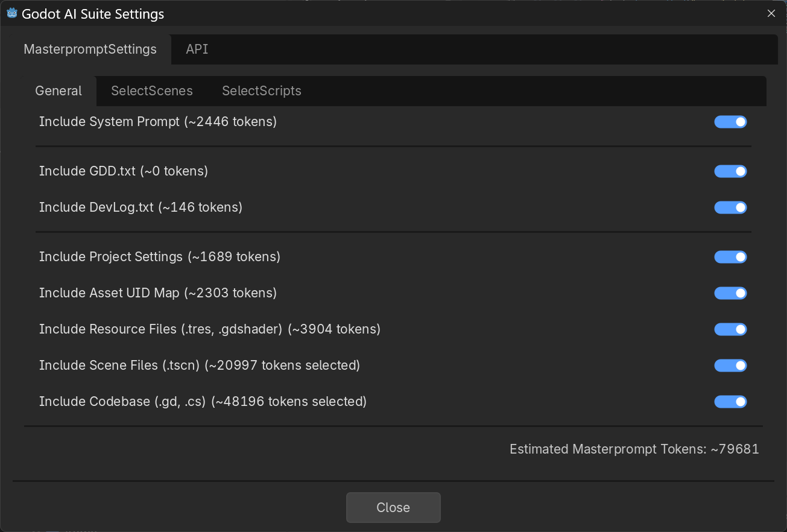This screenshot has height=532, width=787.
Task: Click the Estimated Masterprompt Tokens text
Action: pos(634,449)
